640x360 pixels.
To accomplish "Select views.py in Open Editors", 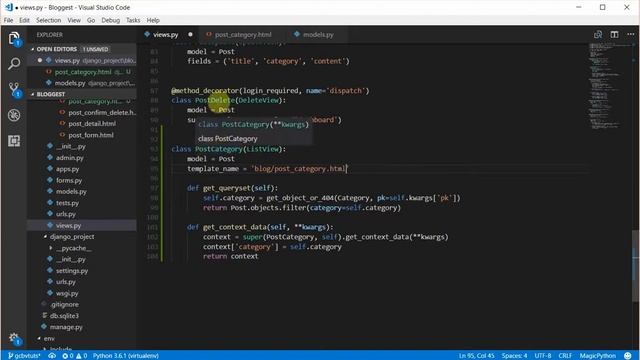I will pos(82,60).
